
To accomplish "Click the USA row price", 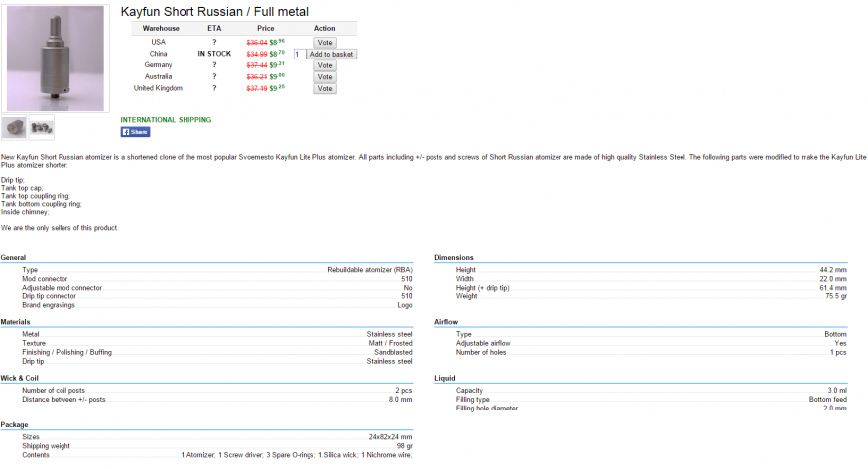I will 265,42.
